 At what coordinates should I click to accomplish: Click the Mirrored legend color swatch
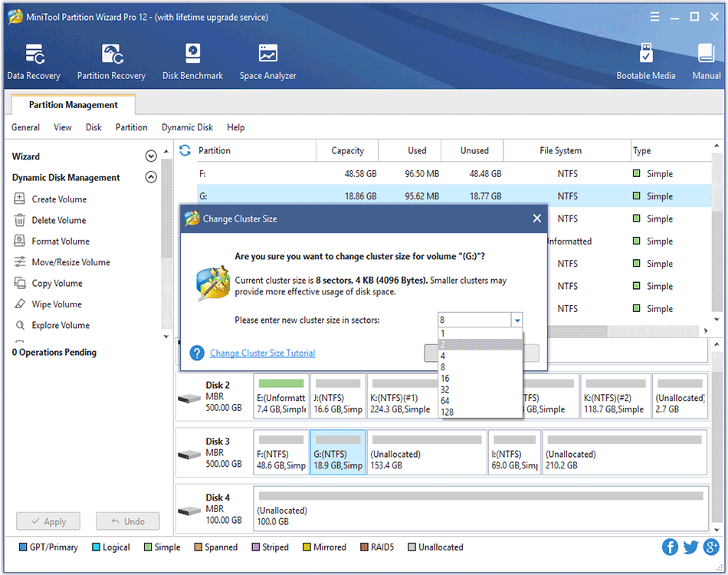[307, 547]
